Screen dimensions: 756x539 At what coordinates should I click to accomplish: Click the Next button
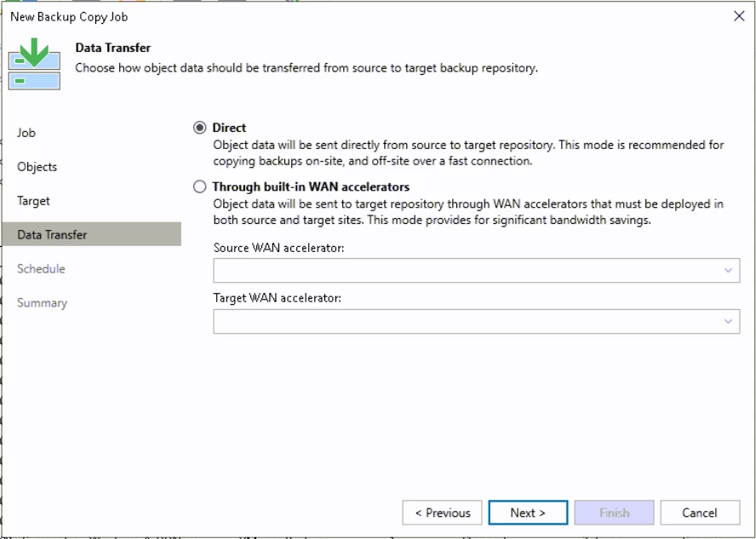528,513
